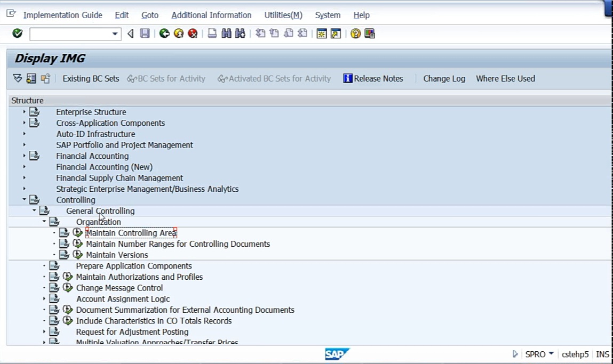Click the Previous Page icon
Screen dimensions: 613x364
click(274, 34)
